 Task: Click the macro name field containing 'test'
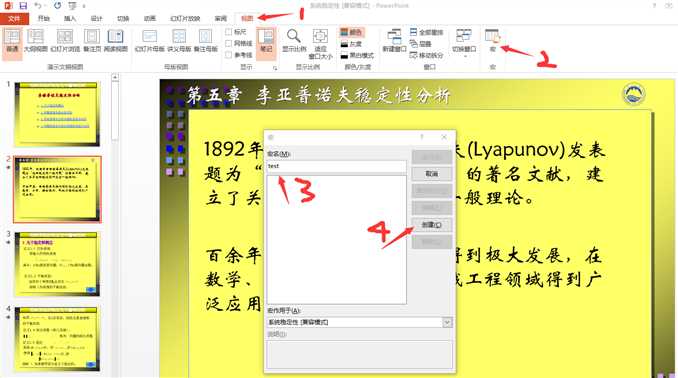336,166
